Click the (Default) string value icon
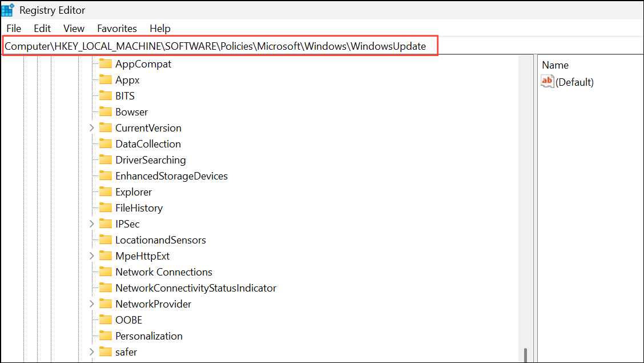The width and height of the screenshot is (644, 363). point(547,82)
